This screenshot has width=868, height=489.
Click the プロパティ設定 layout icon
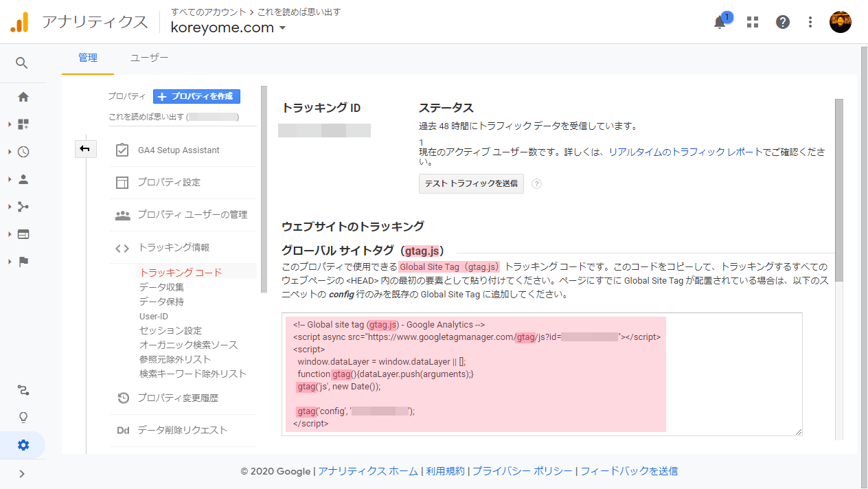pyautogui.click(x=122, y=183)
